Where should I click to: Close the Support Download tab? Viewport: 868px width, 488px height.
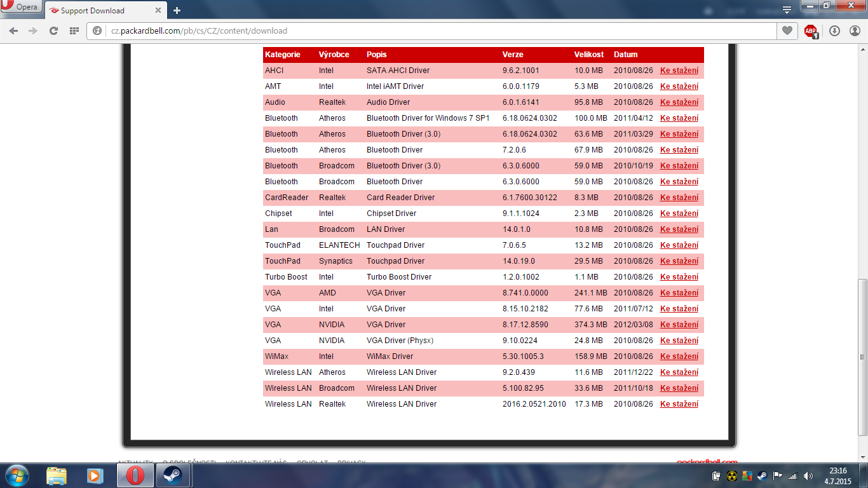(158, 11)
